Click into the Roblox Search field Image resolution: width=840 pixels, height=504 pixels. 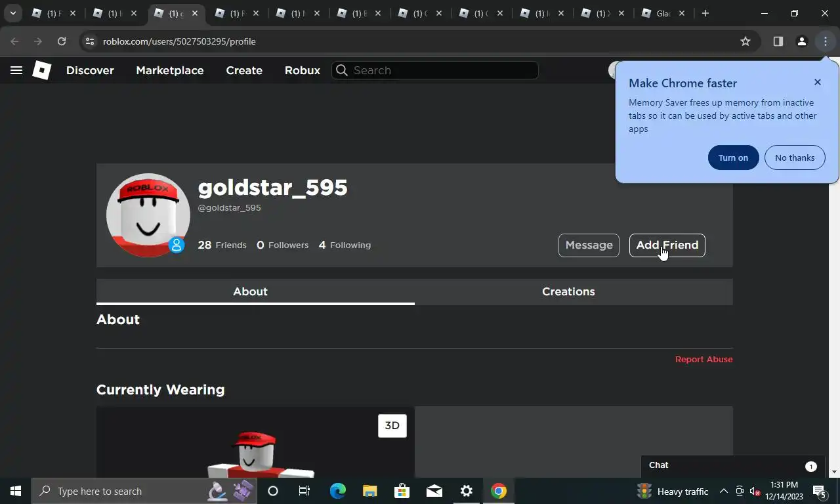(436, 70)
